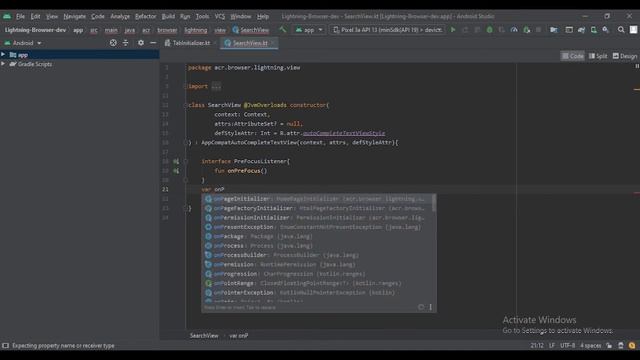Open the Refactor menu

(146, 16)
